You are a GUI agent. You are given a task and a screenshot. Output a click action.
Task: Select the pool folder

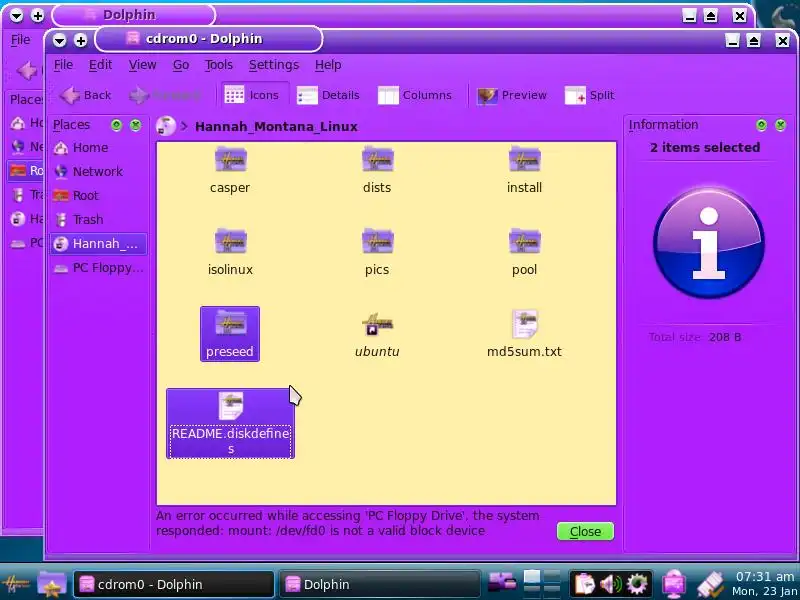pos(524,253)
